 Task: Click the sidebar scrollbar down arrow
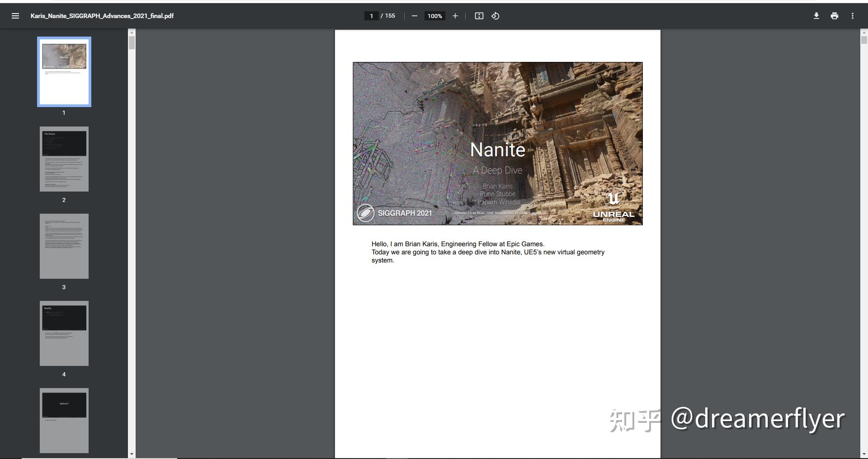(132, 454)
